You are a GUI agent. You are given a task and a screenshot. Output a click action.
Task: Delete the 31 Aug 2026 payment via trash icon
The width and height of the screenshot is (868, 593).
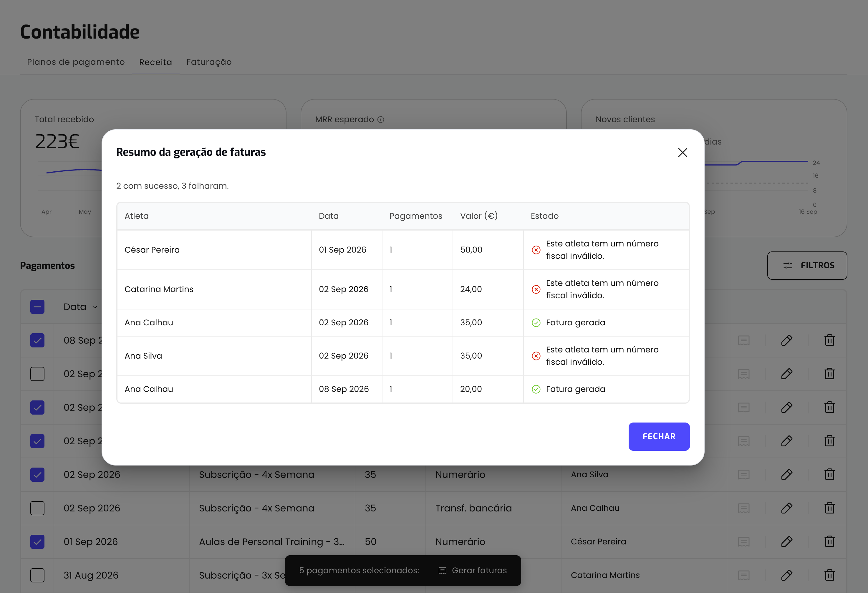click(x=829, y=575)
